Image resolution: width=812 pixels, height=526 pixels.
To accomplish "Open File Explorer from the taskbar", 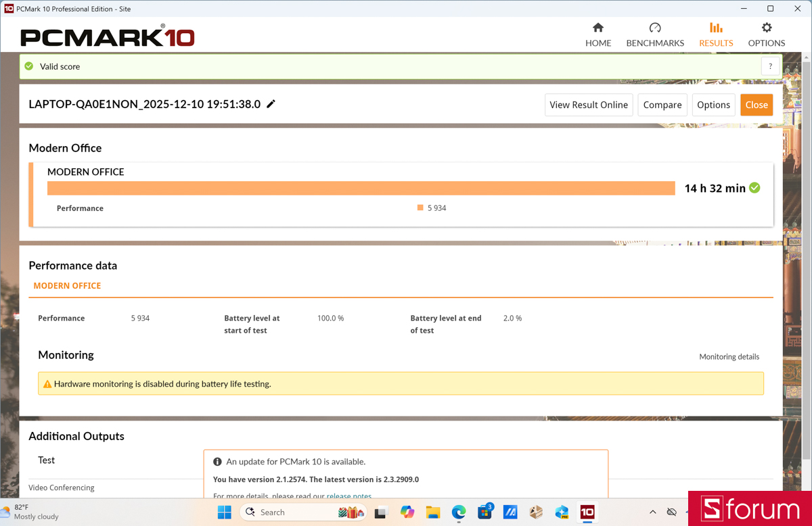I will coord(432,512).
